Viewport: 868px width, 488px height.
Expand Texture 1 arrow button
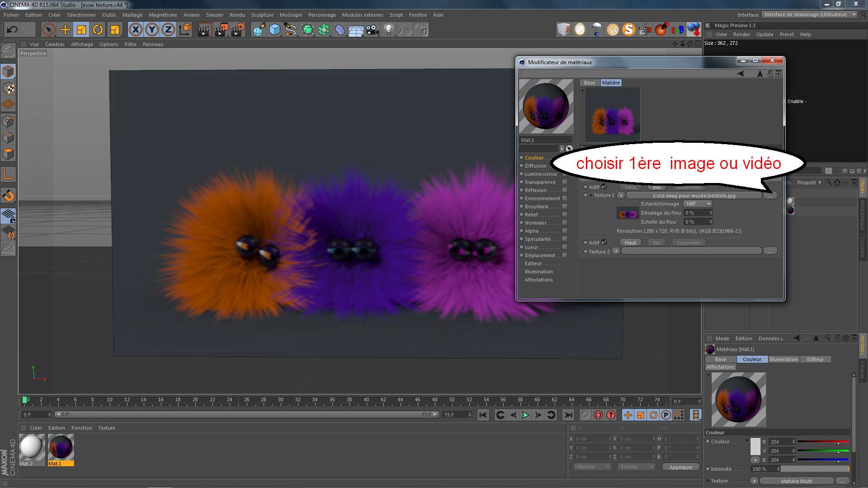pos(621,195)
